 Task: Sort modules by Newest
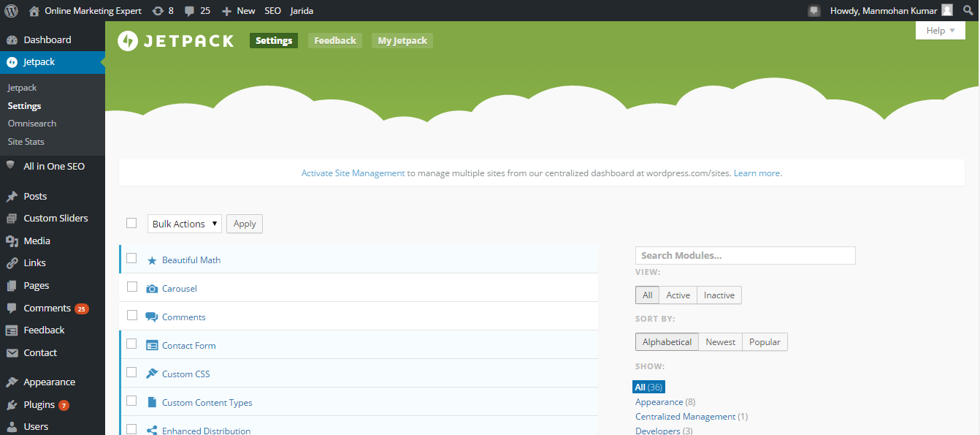(x=720, y=342)
